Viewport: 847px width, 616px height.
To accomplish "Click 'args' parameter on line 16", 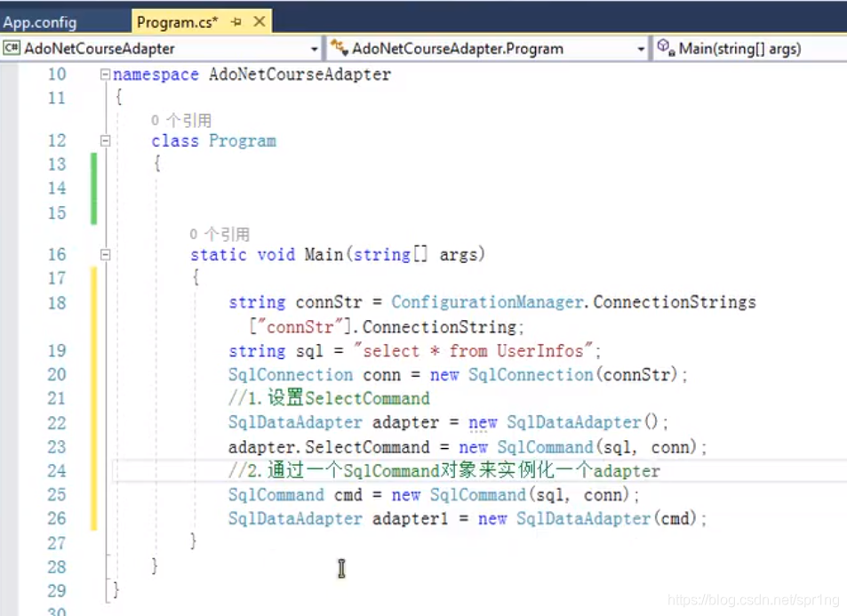I will tap(458, 255).
